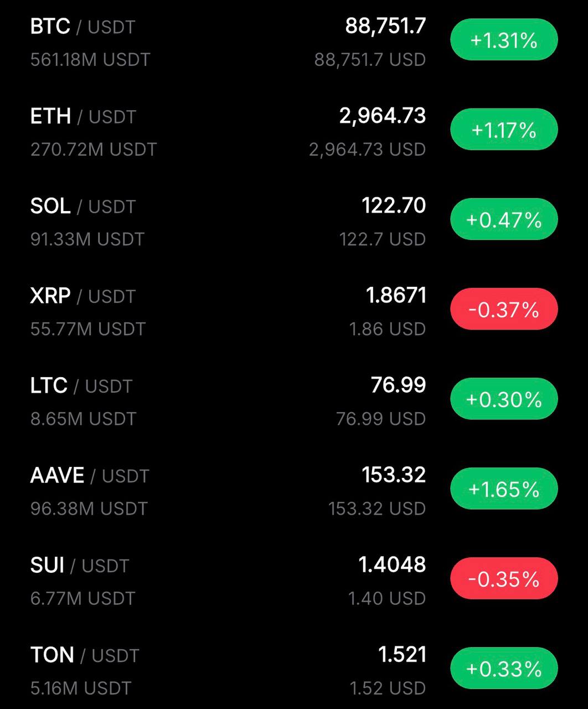588x709 pixels.
Task: Tap the BTC +1.31% change badge
Action: click(504, 40)
